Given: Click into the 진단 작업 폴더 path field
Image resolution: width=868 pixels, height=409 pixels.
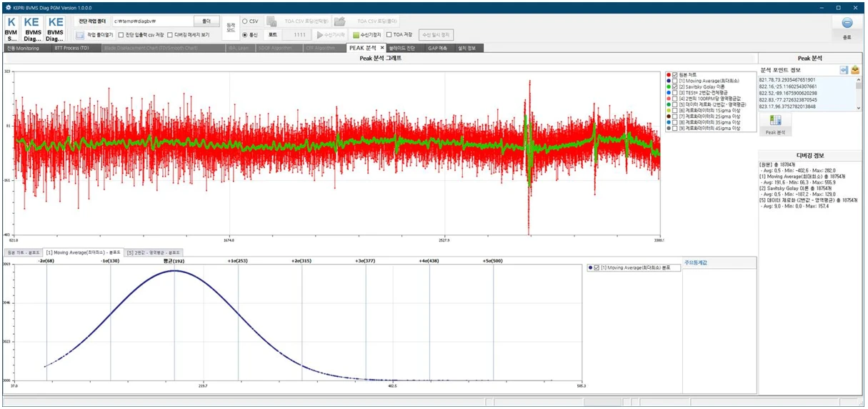Looking at the screenshot, I should click(151, 21).
